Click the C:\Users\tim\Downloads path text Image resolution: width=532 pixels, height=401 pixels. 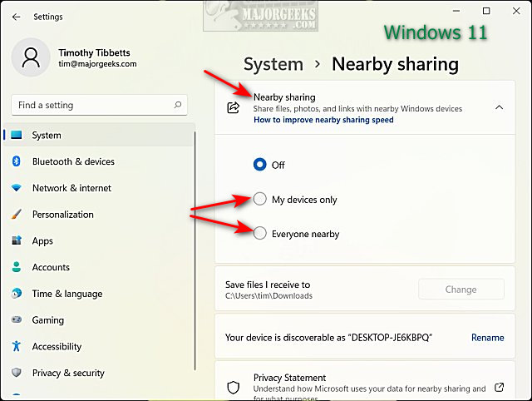[268, 295]
